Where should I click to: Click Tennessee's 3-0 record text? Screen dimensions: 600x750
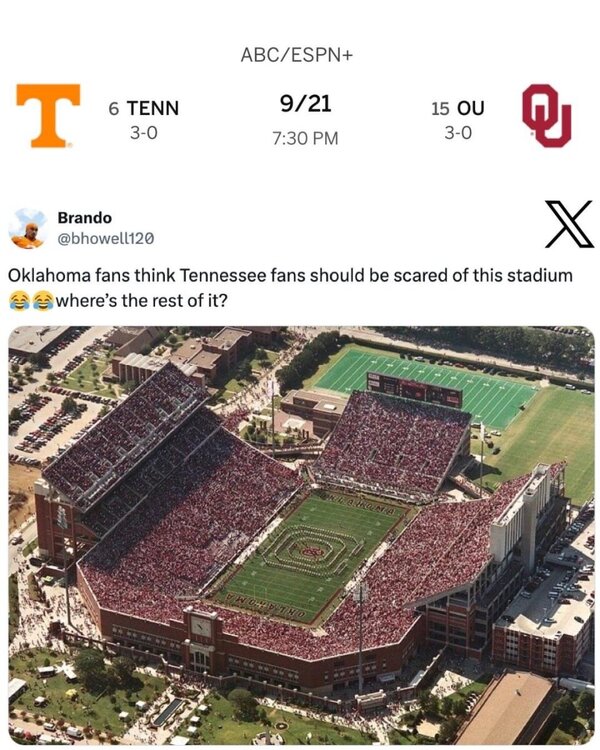pos(144,132)
